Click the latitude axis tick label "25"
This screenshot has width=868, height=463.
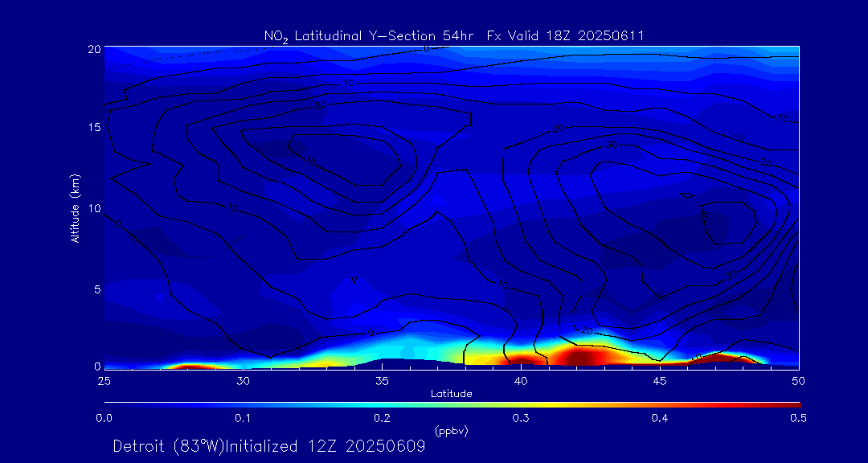103,381
